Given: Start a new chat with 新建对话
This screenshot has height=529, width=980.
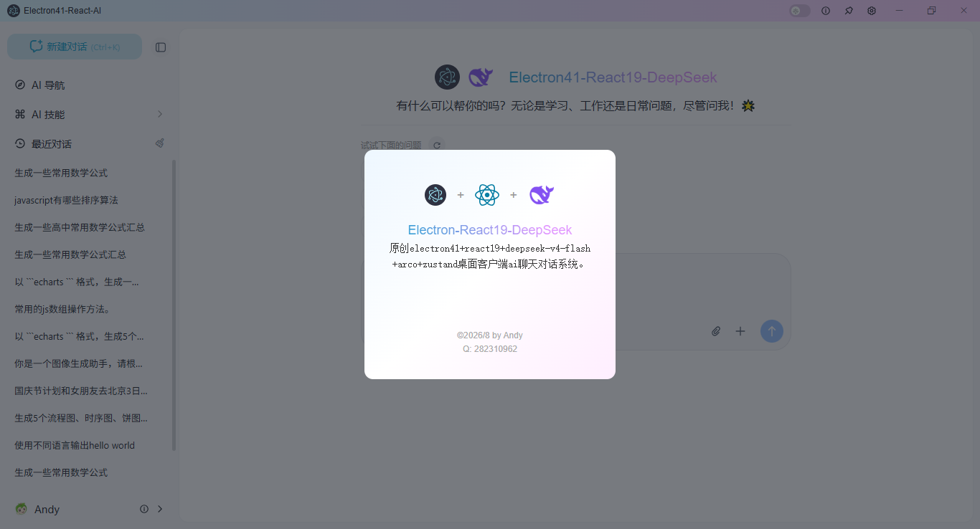Looking at the screenshot, I should [75, 47].
